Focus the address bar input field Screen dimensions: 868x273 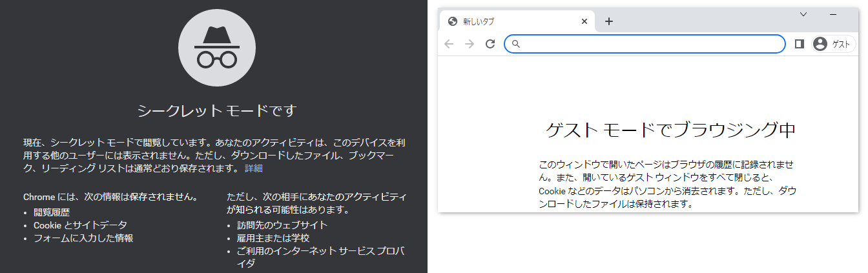[x=646, y=44]
